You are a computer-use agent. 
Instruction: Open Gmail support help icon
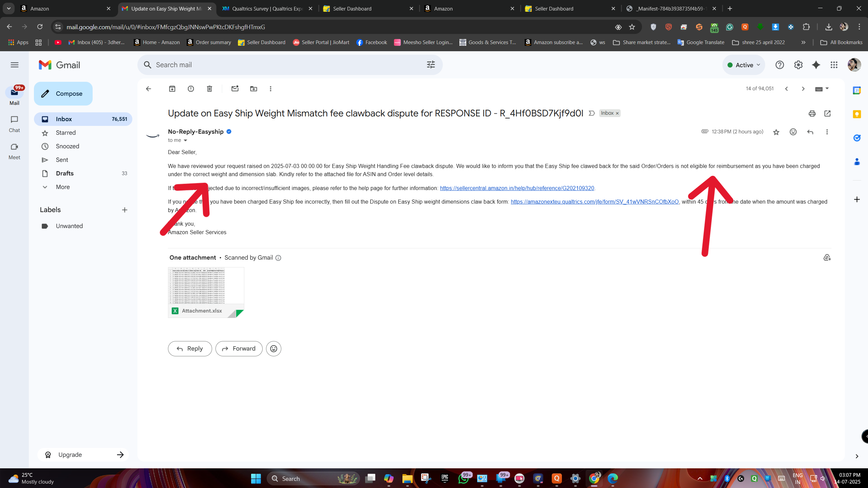point(779,65)
